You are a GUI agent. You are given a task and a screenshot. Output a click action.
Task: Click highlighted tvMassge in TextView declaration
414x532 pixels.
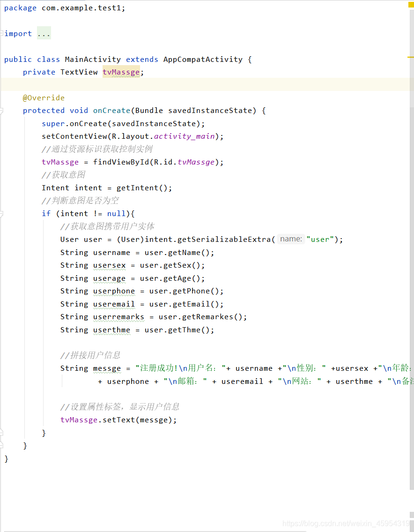pyautogui.click(x=121, y=72)
